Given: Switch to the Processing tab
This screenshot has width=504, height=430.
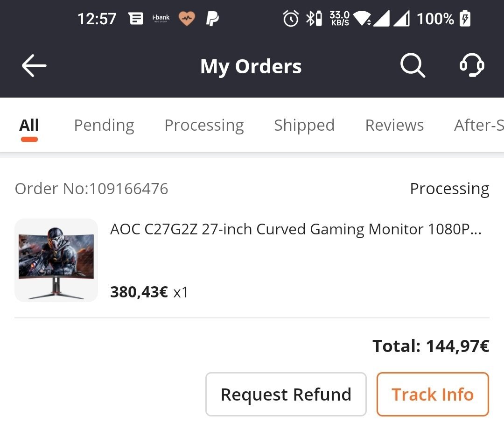Looking at the screenshot, I should coord(204,125).
